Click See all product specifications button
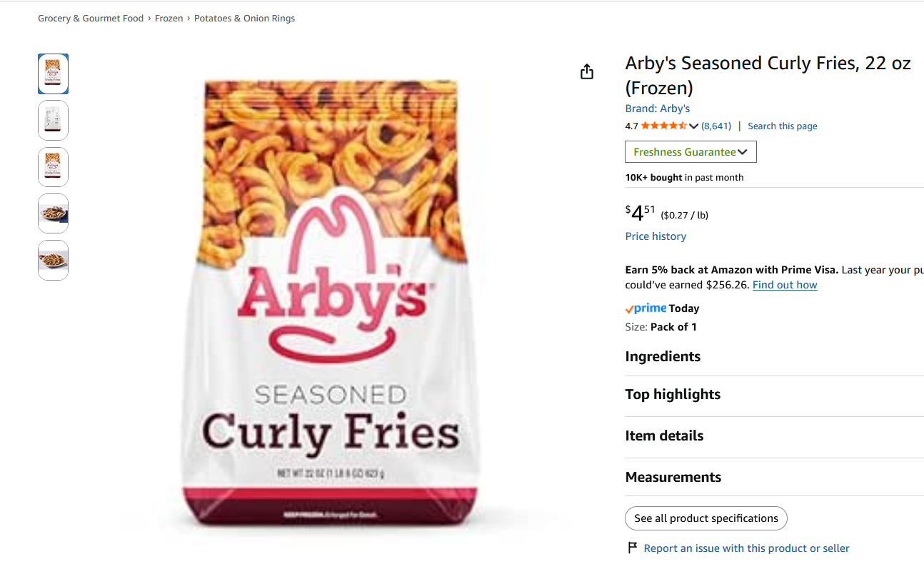 click(705, 518)
